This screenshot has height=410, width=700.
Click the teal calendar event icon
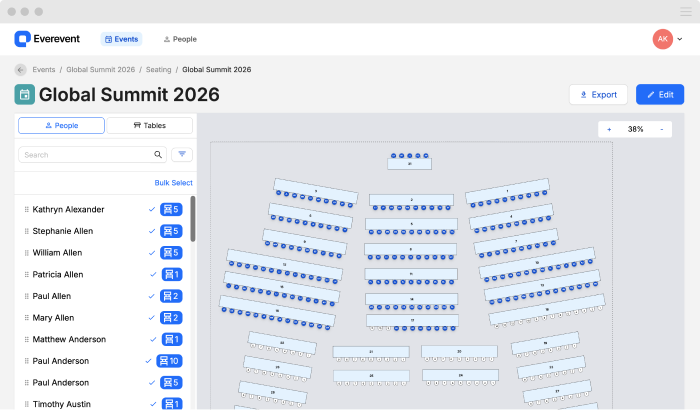(25, 95)
